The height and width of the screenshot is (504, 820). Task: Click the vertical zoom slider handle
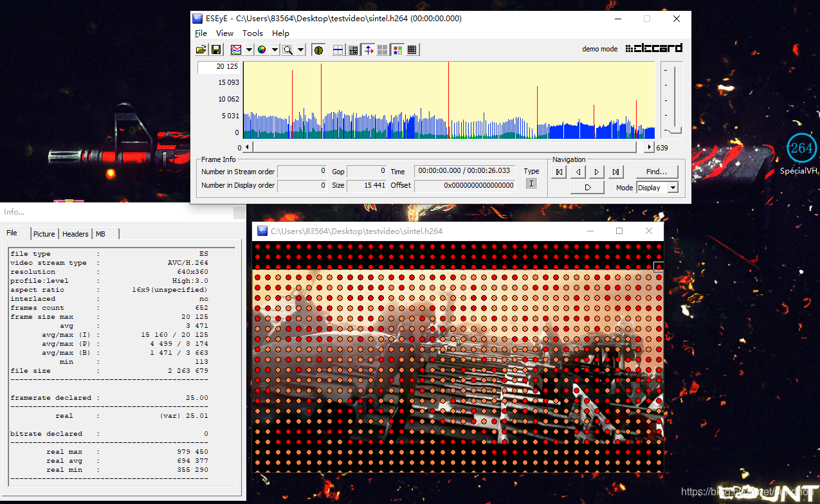click(x=674, y=130)
